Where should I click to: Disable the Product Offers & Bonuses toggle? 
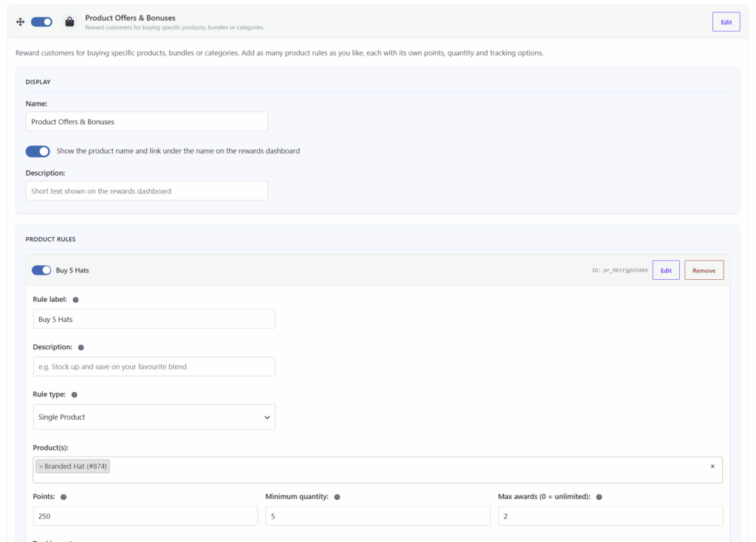pos(41,21)
